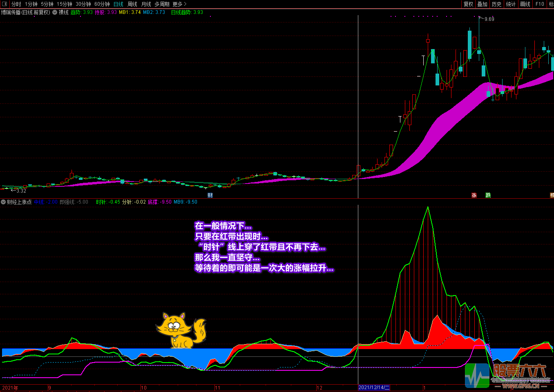Click the red 涨 marker icon
Image resolution: width=554 pixels, height=392 pixels.
pyautogui.click(x=474, y=195)
